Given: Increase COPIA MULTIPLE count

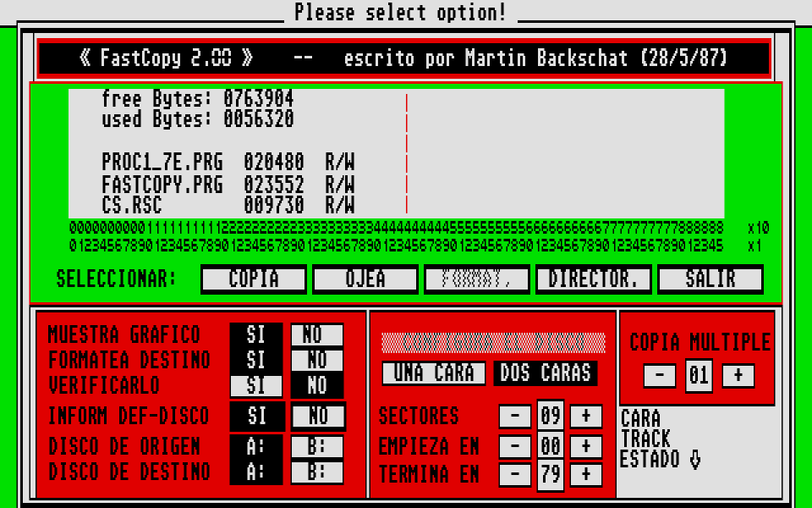Looking at the screenshot, I should 738,376.
